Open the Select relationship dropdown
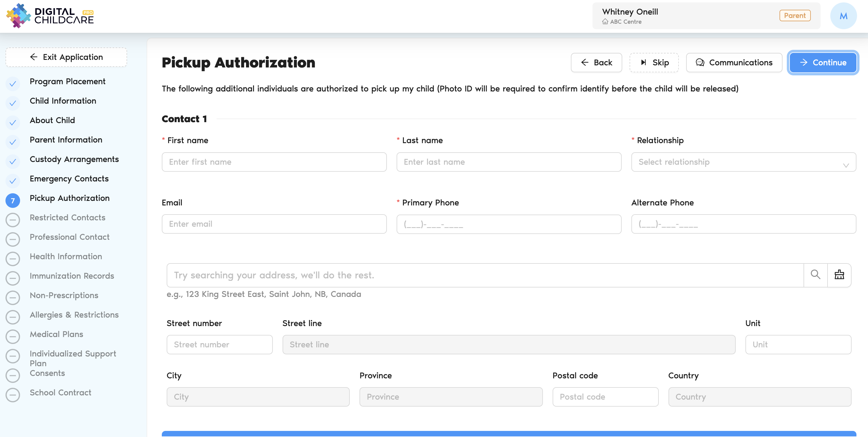 pos(743,162)
